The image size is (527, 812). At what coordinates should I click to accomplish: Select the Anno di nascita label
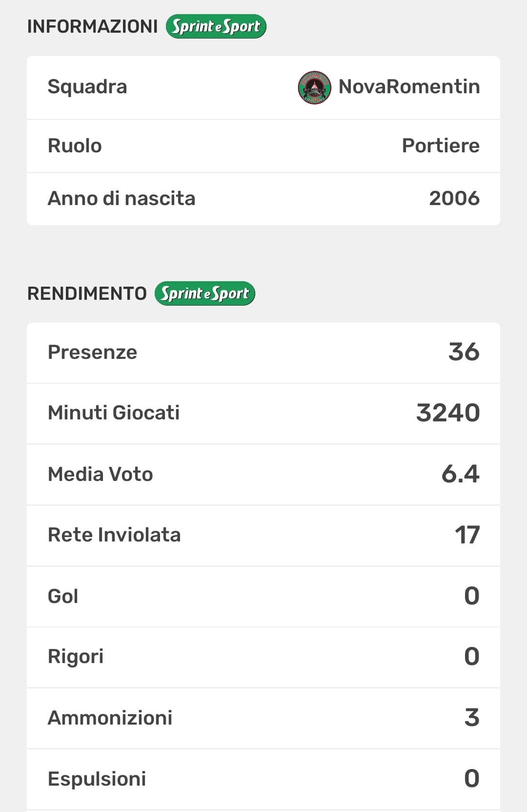click(x=122, y=198)
